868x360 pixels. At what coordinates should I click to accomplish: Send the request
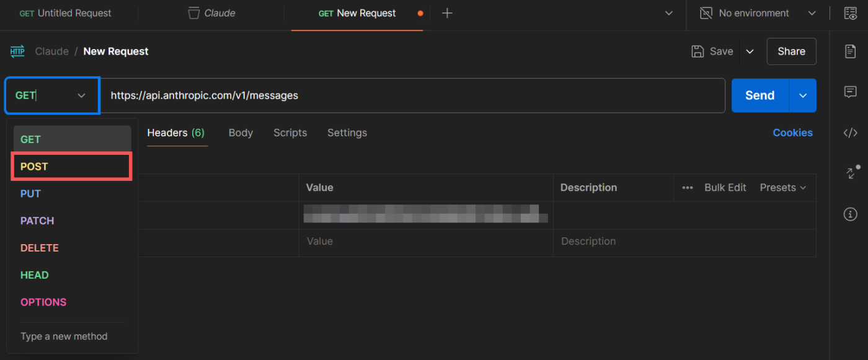(760, 95)
